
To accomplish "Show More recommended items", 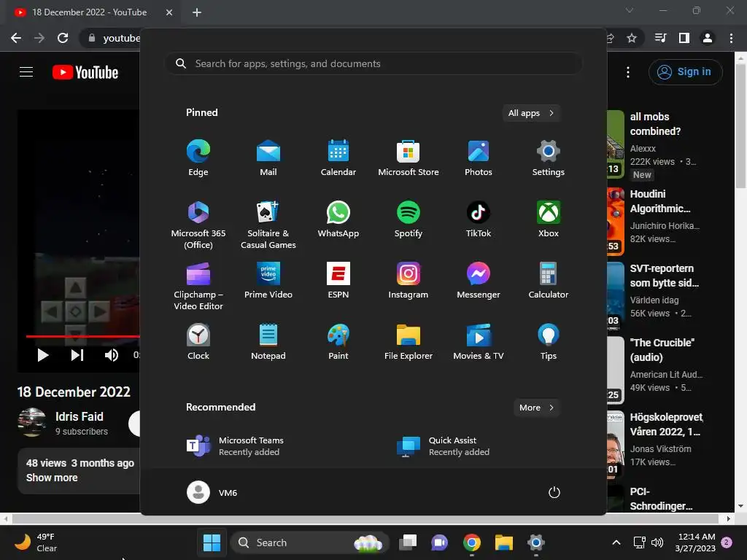I will pyautogui.click(x=537, y=407).
